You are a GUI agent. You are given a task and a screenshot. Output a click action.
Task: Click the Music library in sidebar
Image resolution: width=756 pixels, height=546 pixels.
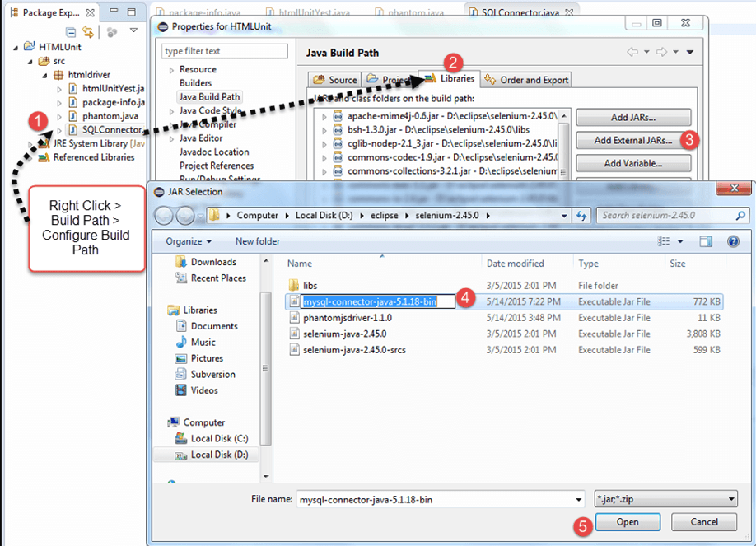click(x=203, y=342)
